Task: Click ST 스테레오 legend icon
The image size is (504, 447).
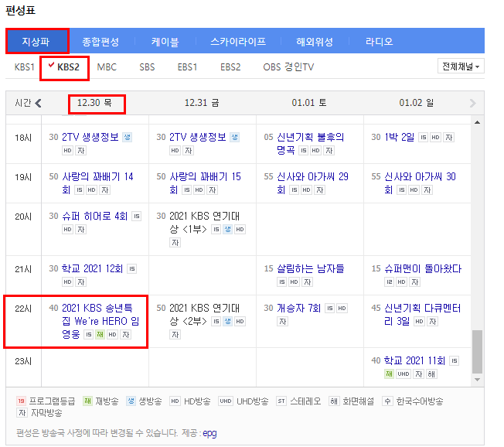Action: point(281,401)
